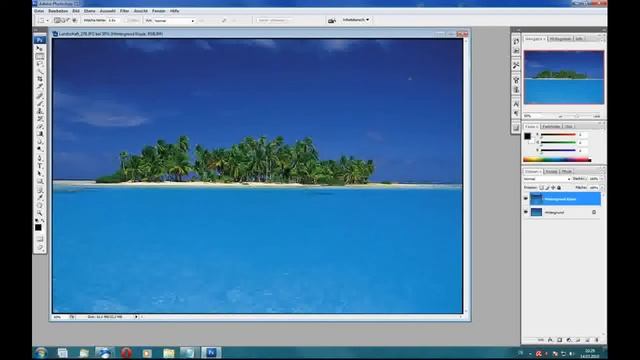
Task: Open the layer blend mode dropdown
Action: coord(547,179)
